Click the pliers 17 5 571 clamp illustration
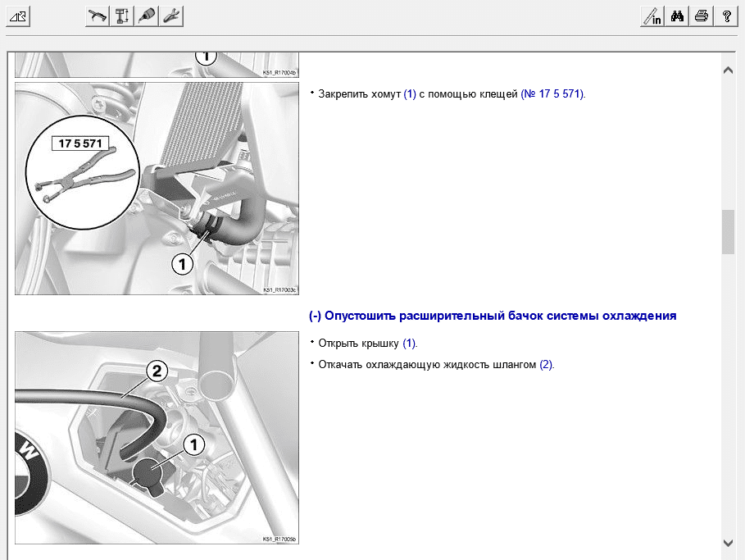 tap(157, 189)
